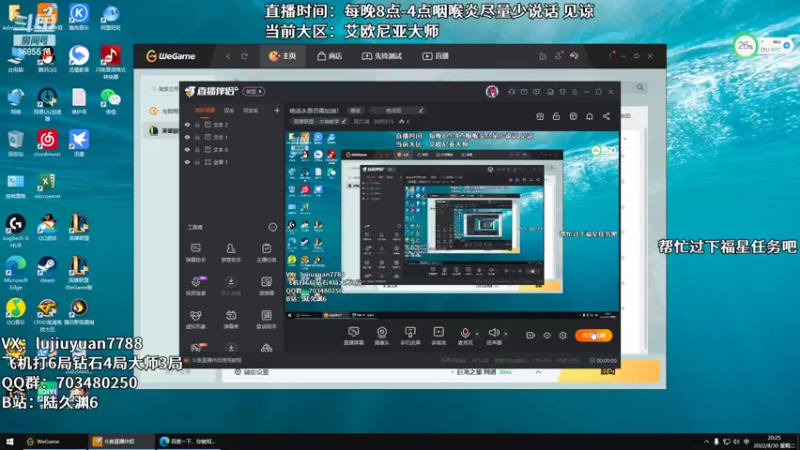
Task: Open the 弹幕秀 tool
Action: click(x=231, y=319)
